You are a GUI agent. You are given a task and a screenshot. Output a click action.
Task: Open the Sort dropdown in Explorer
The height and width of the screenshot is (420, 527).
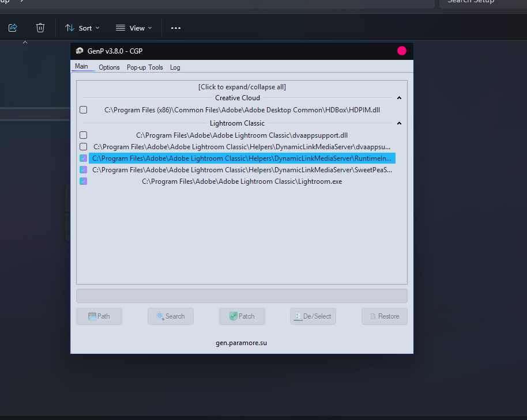(82, 28)
